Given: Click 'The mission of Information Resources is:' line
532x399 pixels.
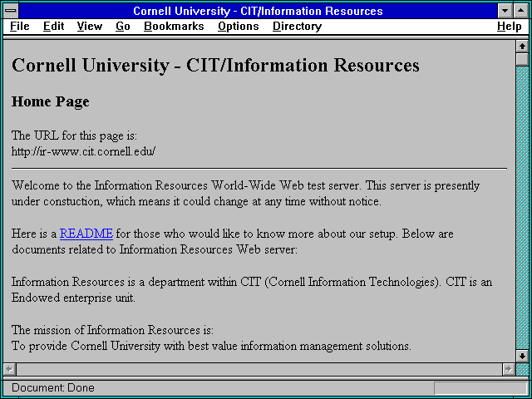Looking at the screenshot, I should (113, 330).
